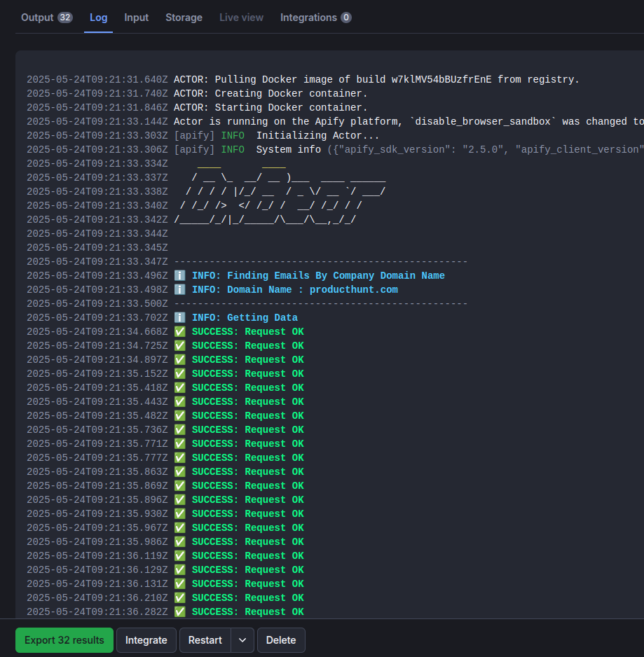Click 'Initializing Actor...' log text
Image resolution: width=644 pixels, height=657 pixels.
point(317,136)
